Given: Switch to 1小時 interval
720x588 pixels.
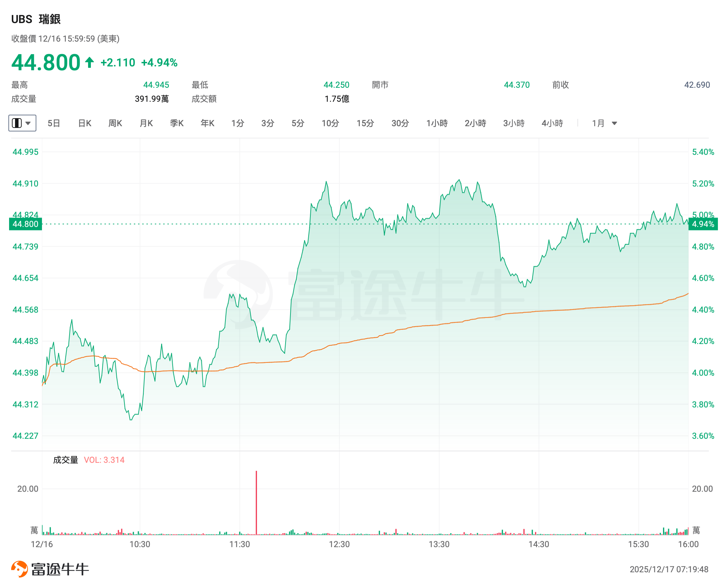Looking at the screenshot, I should (437, 123).
